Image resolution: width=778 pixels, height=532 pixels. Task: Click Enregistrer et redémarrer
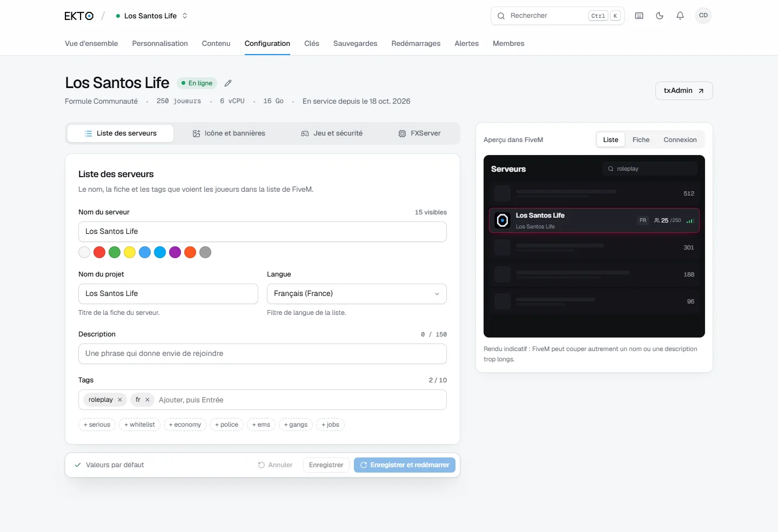(405, 465)
